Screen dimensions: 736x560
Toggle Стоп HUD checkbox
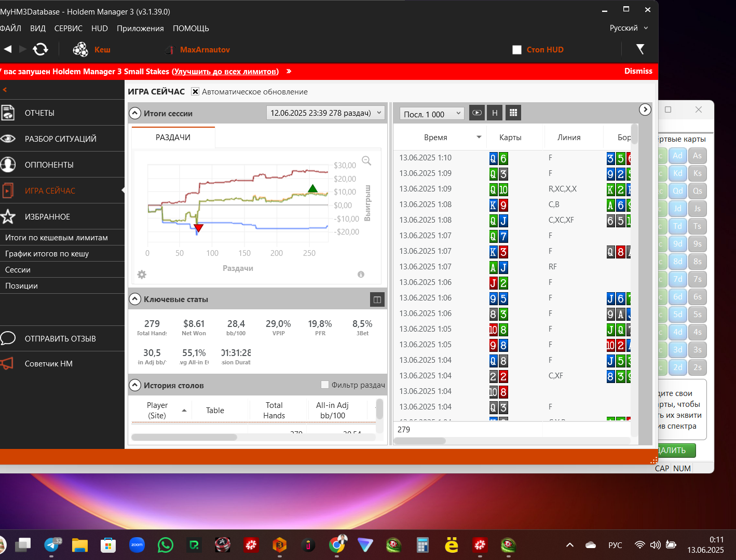[516, 50]
